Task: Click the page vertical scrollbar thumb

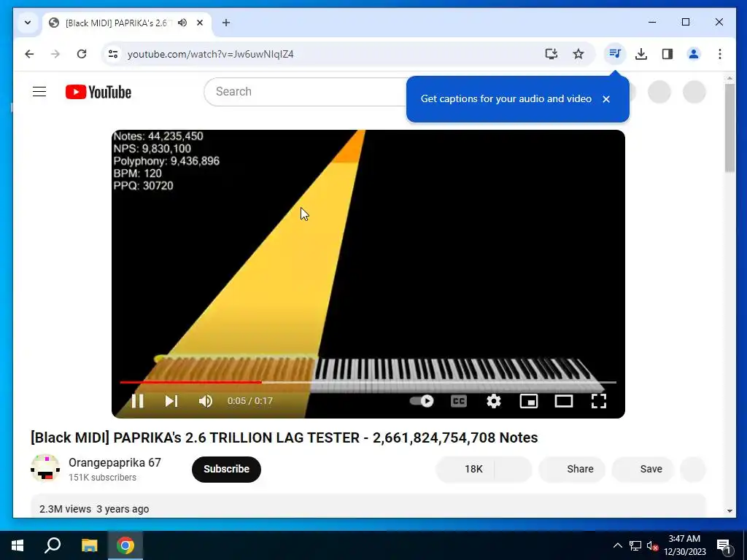Action: tap(729, 128)
